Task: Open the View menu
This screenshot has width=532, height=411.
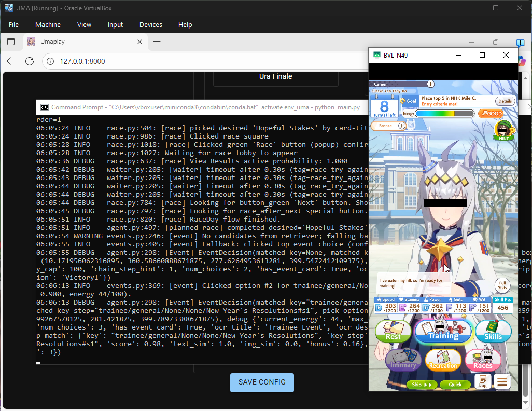Action: coord(84,24)
